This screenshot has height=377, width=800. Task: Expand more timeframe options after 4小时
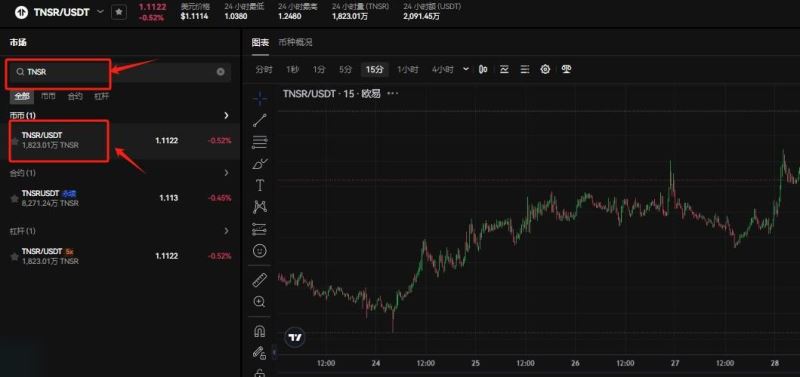pos(466,69)
